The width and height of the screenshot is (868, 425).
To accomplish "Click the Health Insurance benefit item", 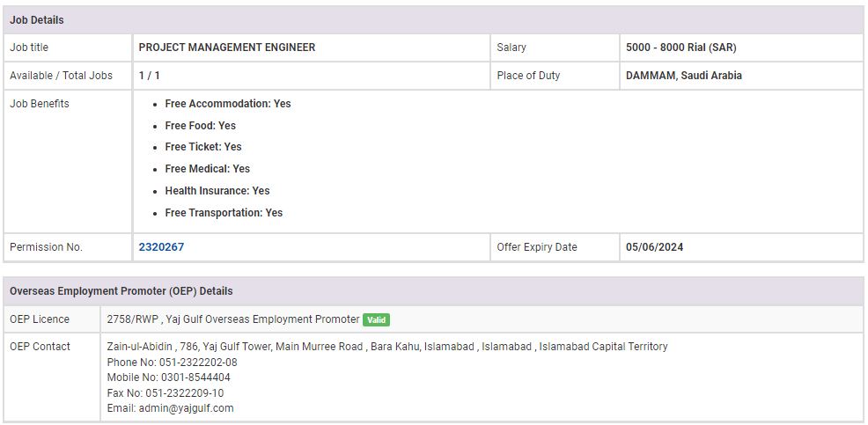I will (217, 191).
